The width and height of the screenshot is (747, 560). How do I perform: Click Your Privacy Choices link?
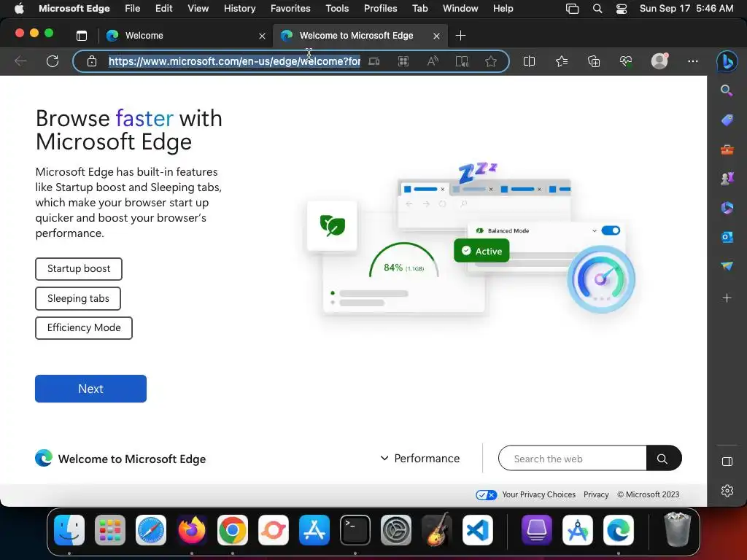coord(538,495)
